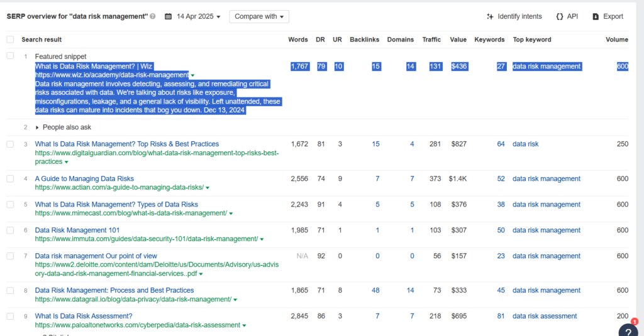Screen dimensions: 644x336
Task: Click the Domains column header
Action: (x=401, y=40)
